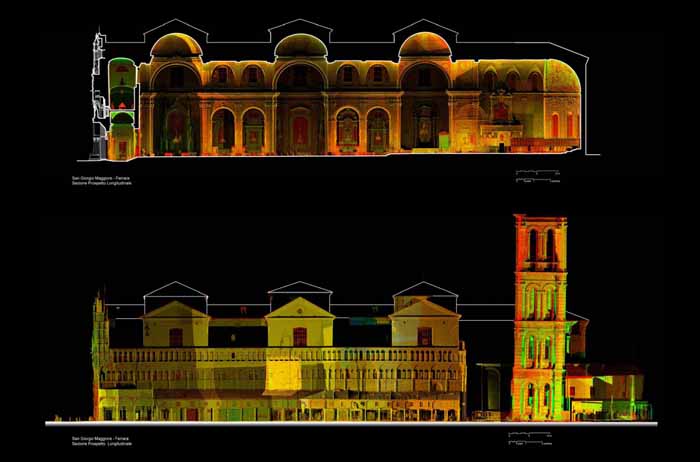Click the middle gable pediment on the elevation
Screen dimensions: 700x462
tap(300, 307)
